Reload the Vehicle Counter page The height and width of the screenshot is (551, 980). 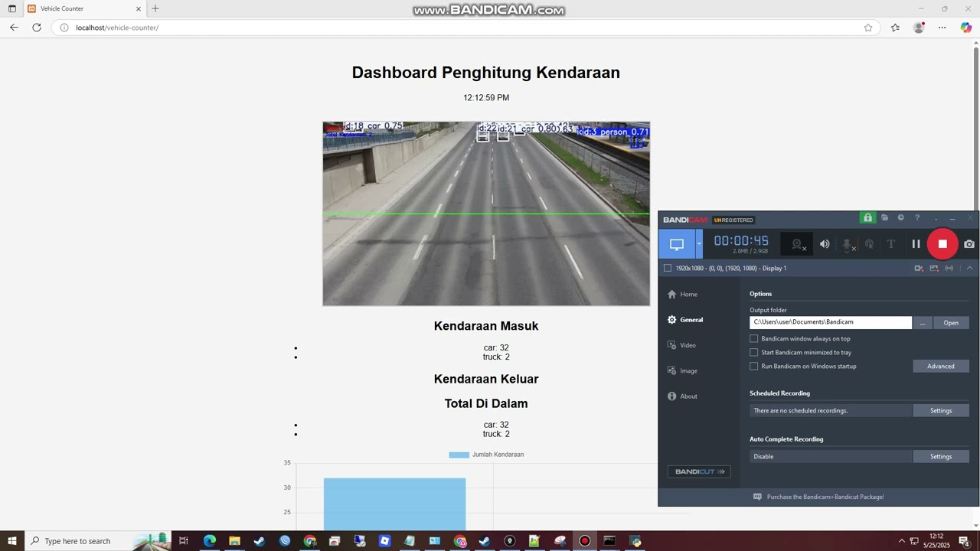coord(36,28)
